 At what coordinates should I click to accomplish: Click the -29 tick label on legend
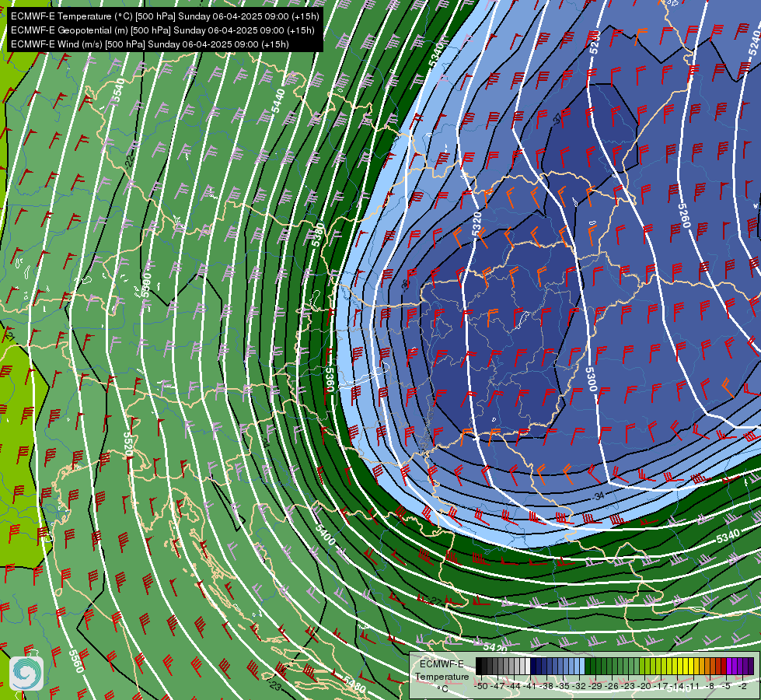click(x=595, y=687)
